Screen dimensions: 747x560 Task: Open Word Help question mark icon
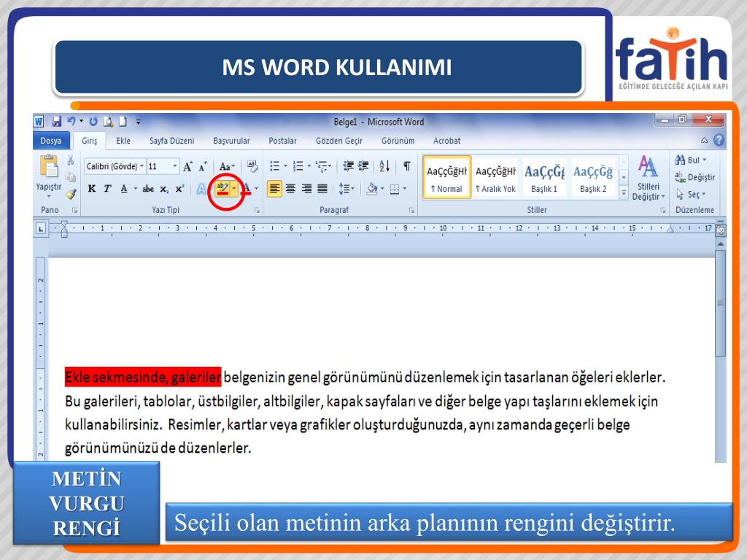(x=719, y=140)
